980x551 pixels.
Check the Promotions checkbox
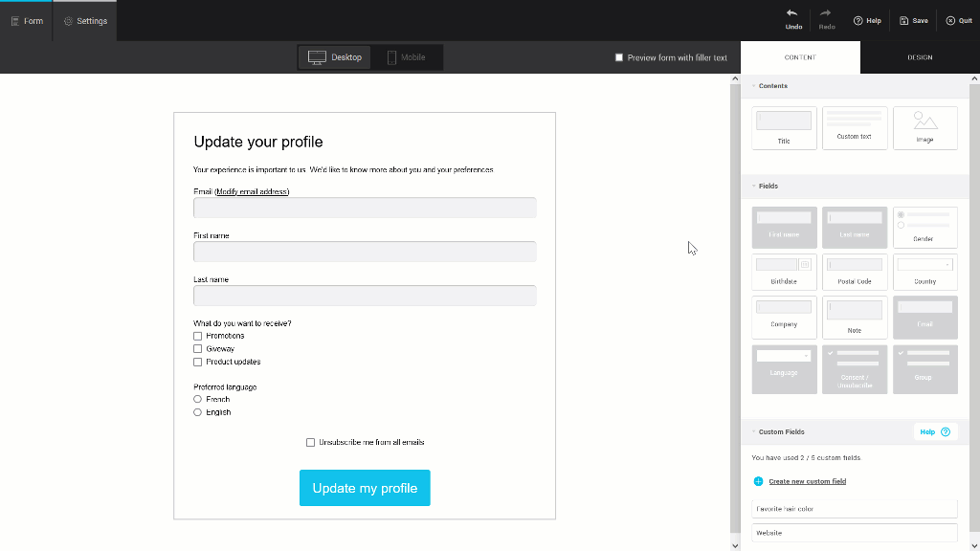point(198,336)
